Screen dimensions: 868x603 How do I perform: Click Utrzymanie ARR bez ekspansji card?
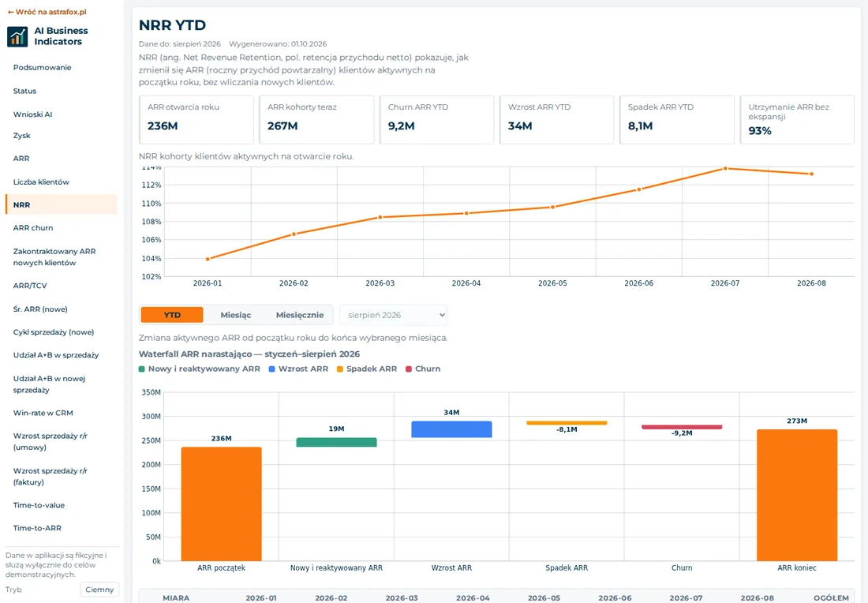pos(797,120)
